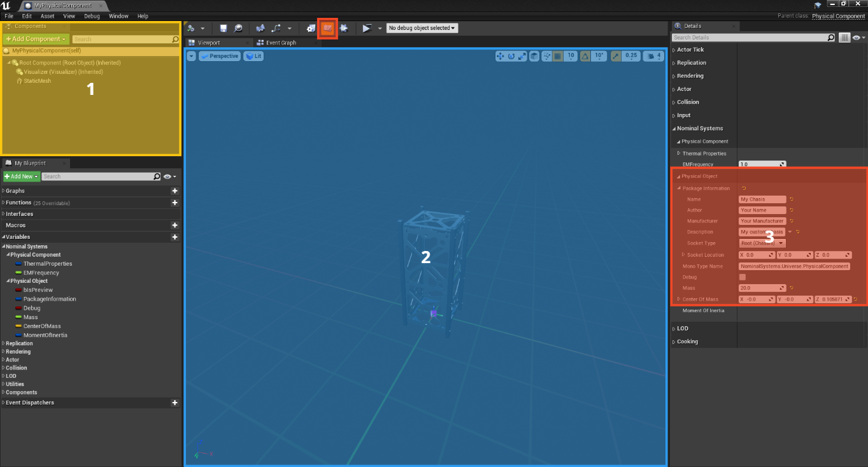This screenshot has height=467, width=868.
Task: Open the Window menu
Action: coord(118,16)
